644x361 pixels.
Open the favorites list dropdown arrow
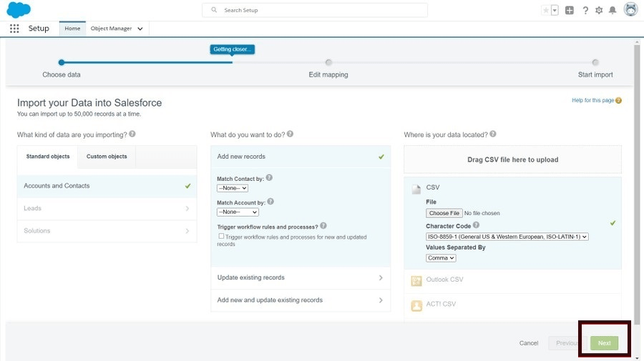click(x=555, y=10)
